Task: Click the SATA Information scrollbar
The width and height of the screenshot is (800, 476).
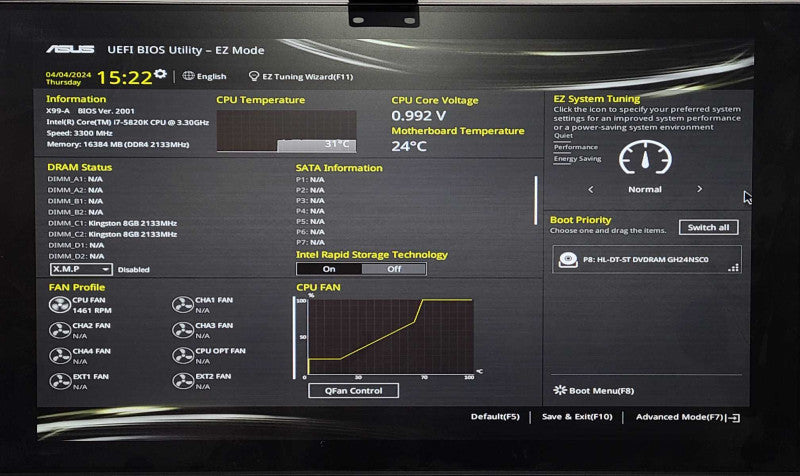Action: pyautogui.click(x=536, y=200)
